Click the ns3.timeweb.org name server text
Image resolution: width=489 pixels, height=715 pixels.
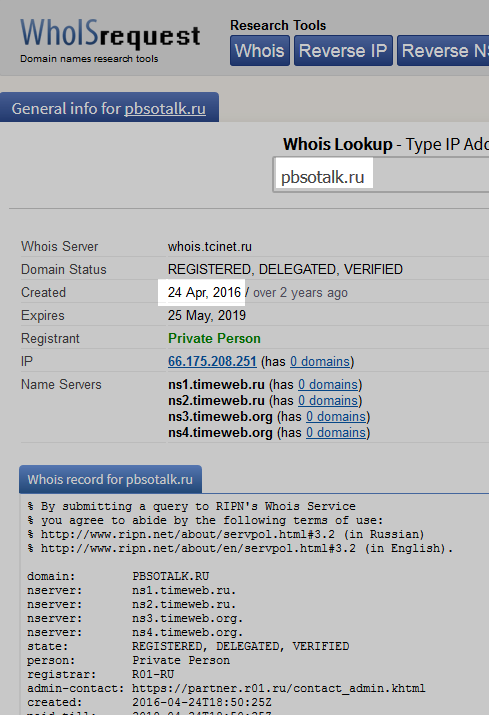click(x=220, y=416)
